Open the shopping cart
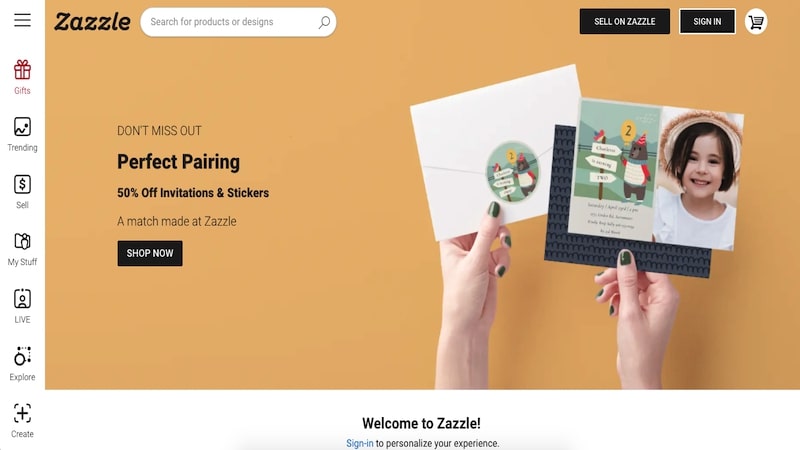The image size is (800, 450). click(x=756, y=22)
